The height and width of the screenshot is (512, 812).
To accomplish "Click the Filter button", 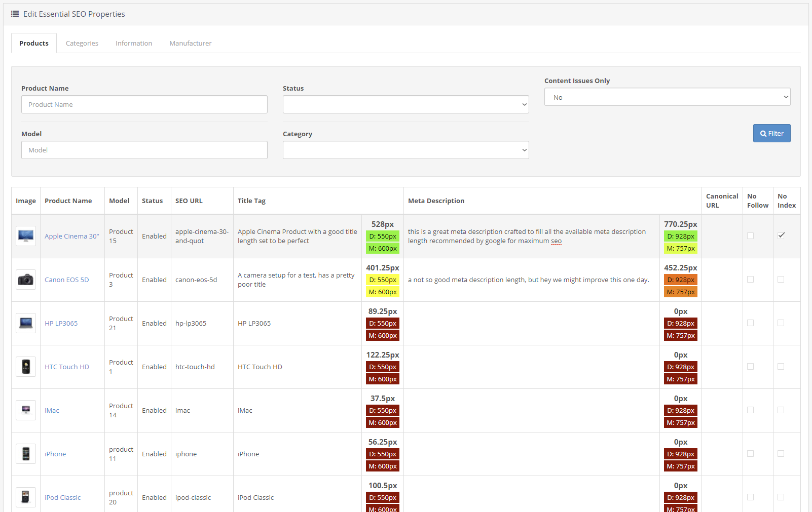I will point(771,133).
